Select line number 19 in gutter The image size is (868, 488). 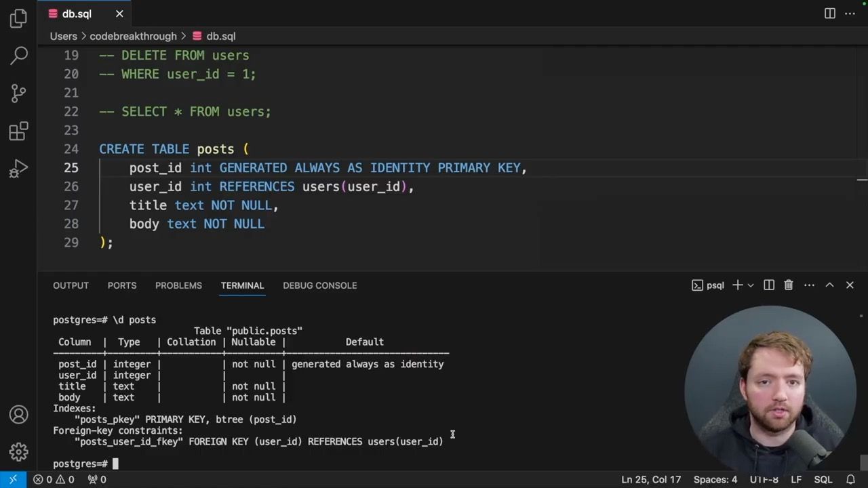point(71,56)
